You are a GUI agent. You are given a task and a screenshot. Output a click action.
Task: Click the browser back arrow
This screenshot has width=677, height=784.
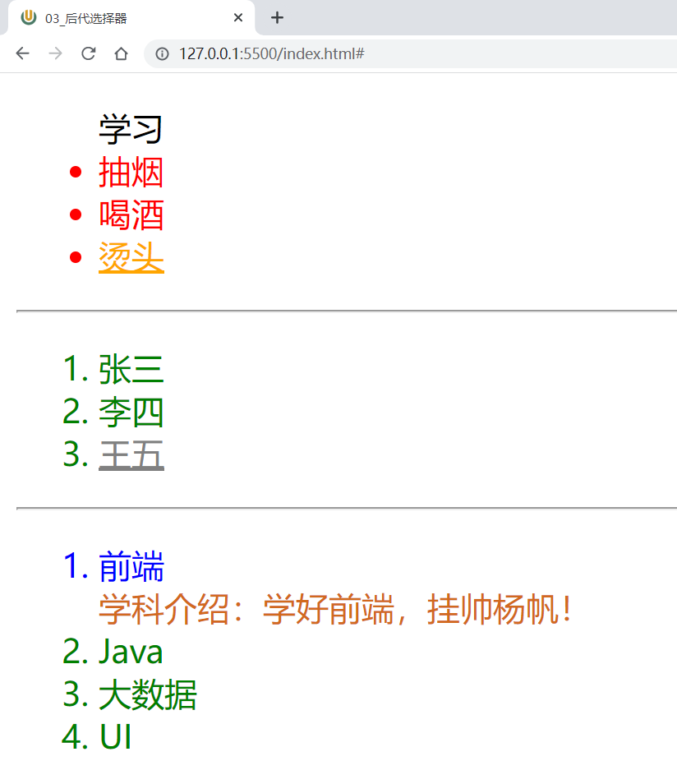click(23, 53)
